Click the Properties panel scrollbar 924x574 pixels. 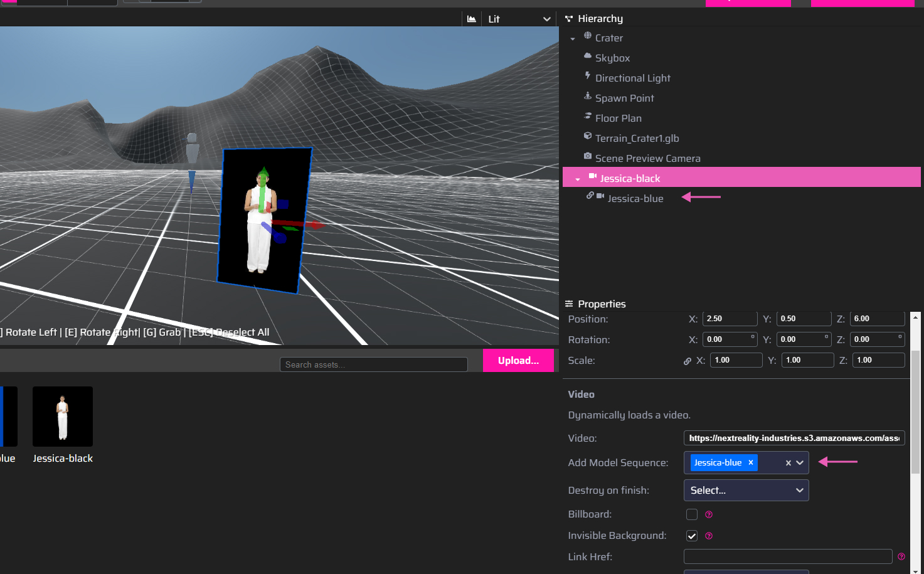tap(915, 411)
